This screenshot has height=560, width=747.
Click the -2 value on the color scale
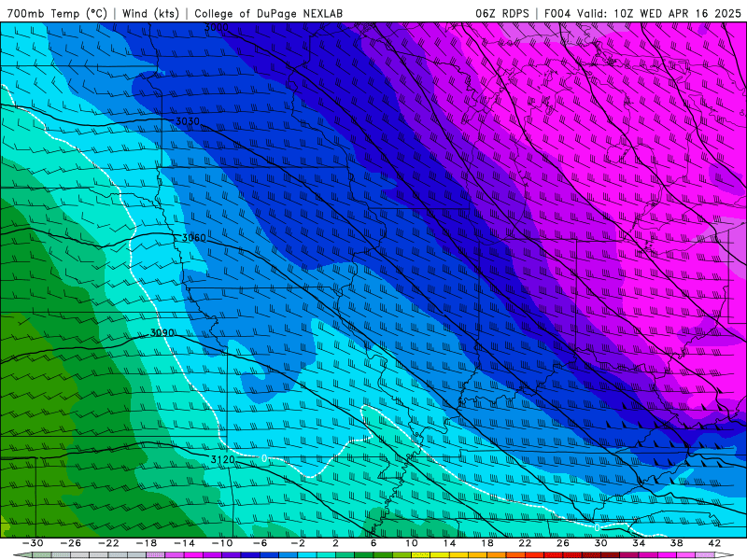pyautogui.click(x=298, y=543)
